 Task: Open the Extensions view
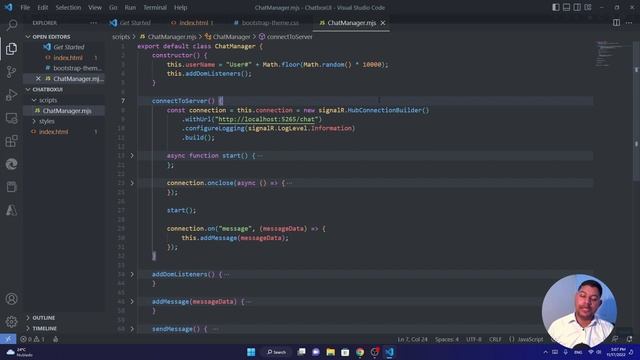click(11, 141)
